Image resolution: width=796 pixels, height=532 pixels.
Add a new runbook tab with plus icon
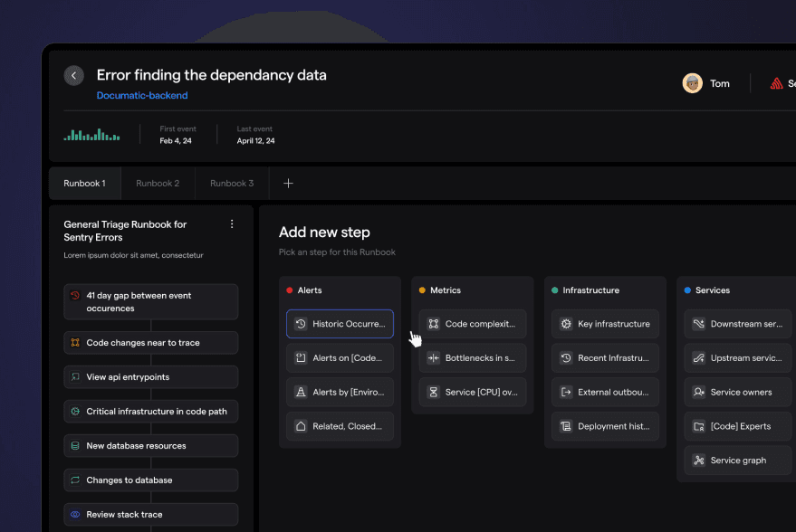[x=288, y=183]
